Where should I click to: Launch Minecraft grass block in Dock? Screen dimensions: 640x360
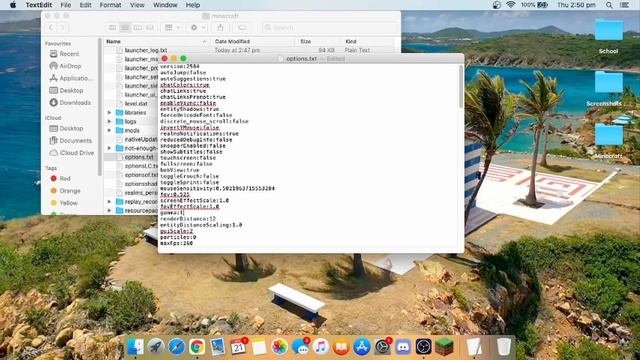[x=444, y=347]
